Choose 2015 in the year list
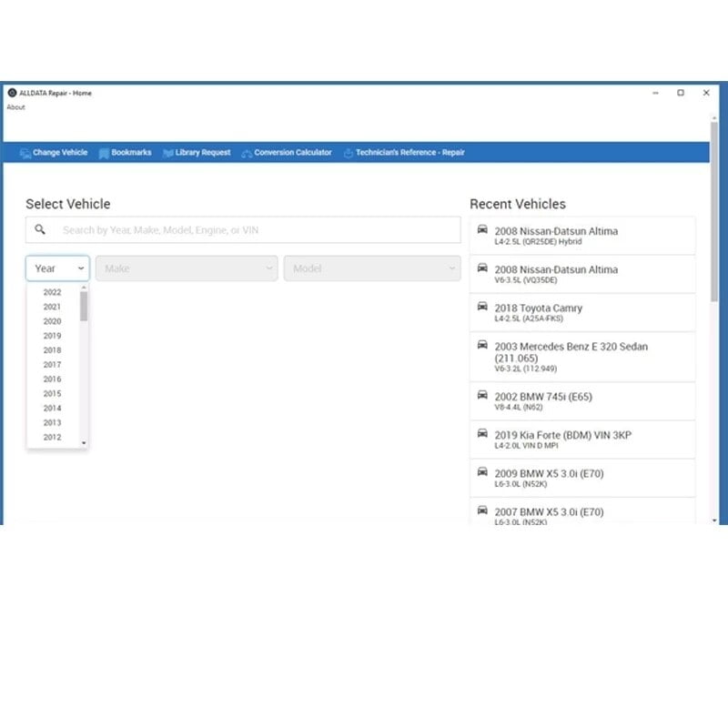The width and height of the screenshot is (728, 728). [53, 394]
